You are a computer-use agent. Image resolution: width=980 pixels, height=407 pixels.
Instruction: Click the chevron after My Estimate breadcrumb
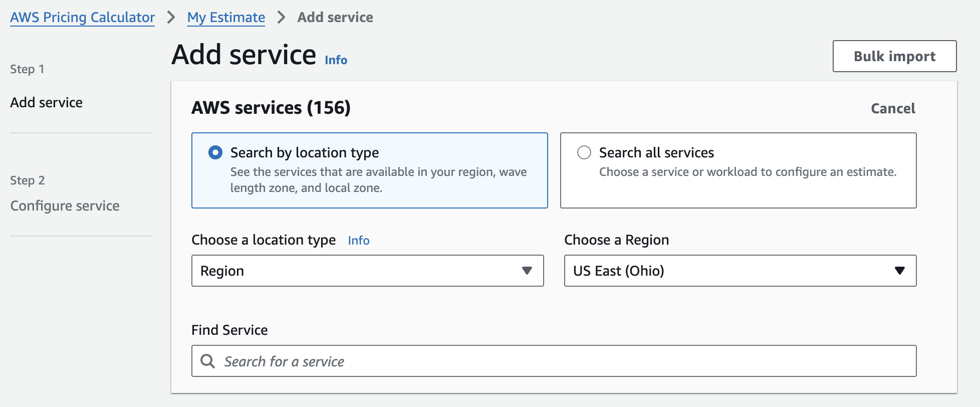tap(281, 18)
